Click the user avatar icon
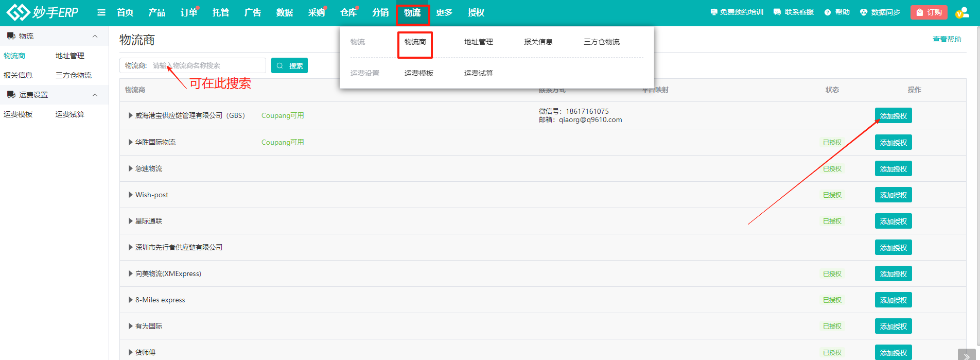The image size is (980, 360). [x=961, y=13]
